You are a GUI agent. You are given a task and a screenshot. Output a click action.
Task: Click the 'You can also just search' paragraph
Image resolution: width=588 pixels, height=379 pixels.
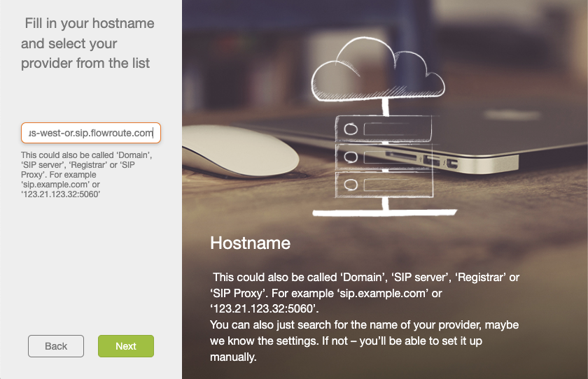coord(364,341)
